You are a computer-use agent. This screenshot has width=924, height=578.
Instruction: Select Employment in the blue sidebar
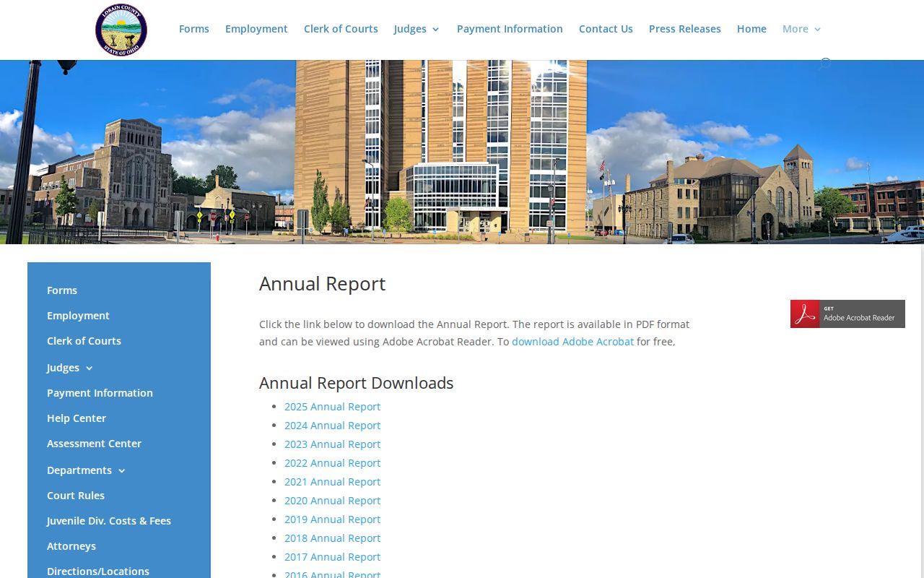[78, 316]
